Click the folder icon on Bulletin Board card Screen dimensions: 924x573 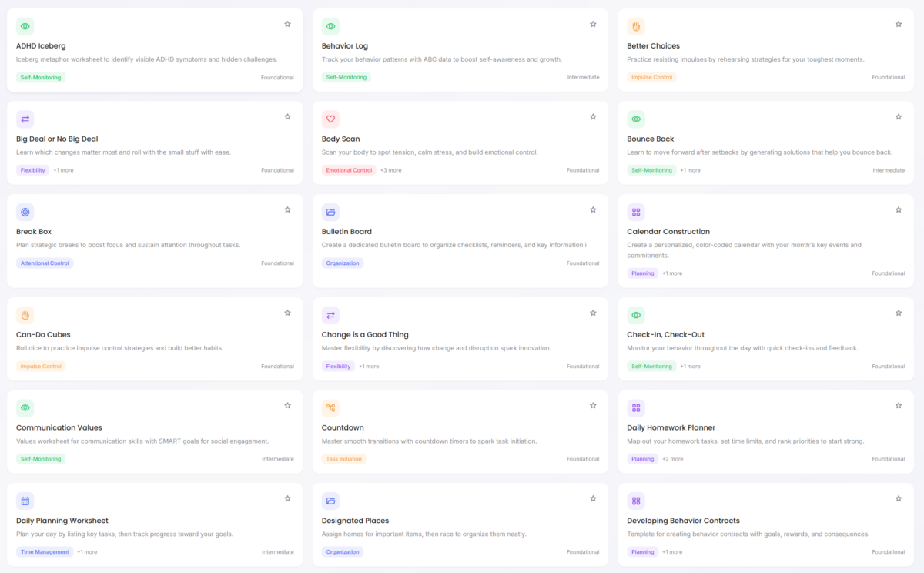point(330,212)
